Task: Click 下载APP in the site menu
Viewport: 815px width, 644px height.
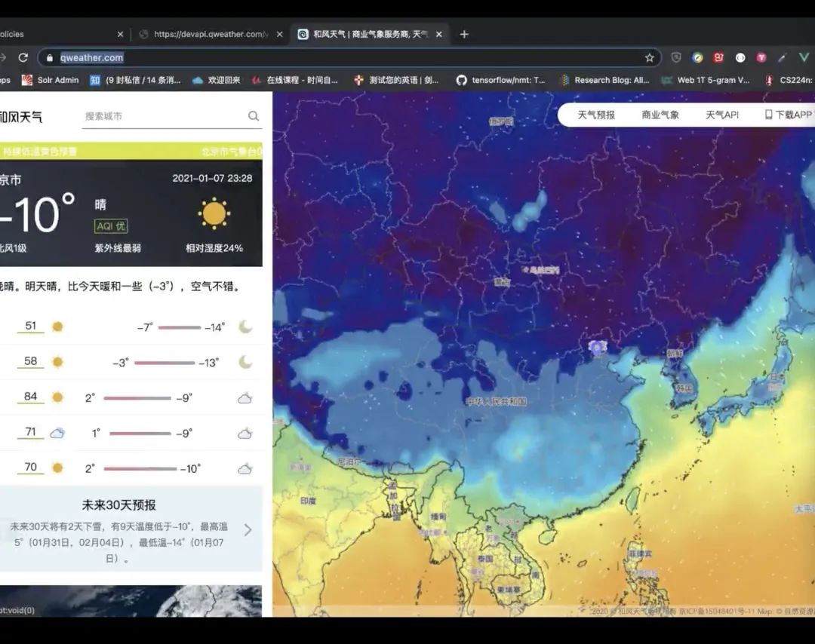Action: (788, 115)
